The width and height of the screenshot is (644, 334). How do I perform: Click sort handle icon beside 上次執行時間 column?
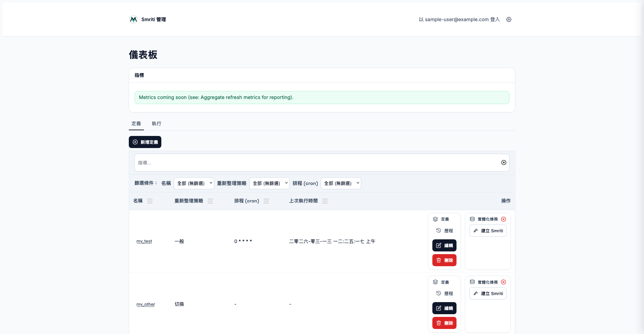pos(325,201)
